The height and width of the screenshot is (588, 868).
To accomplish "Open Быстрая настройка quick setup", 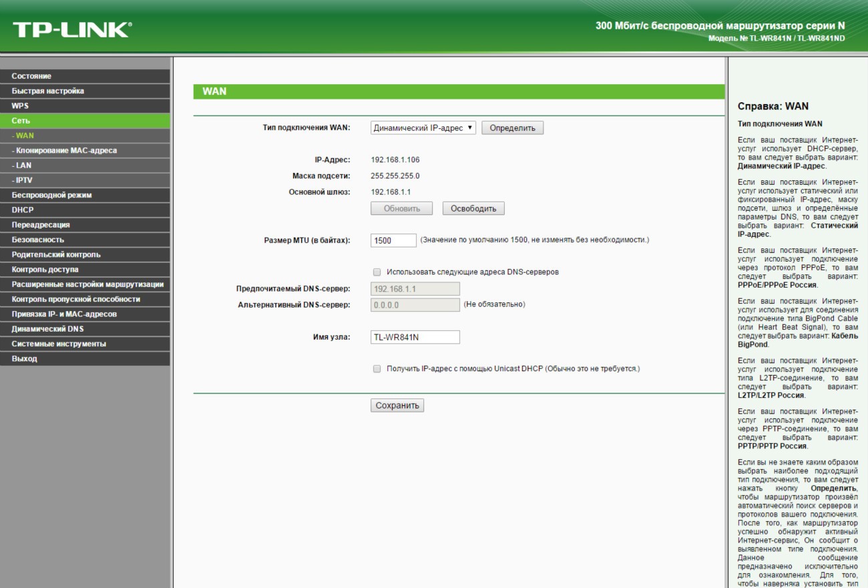I will (48, 91).
